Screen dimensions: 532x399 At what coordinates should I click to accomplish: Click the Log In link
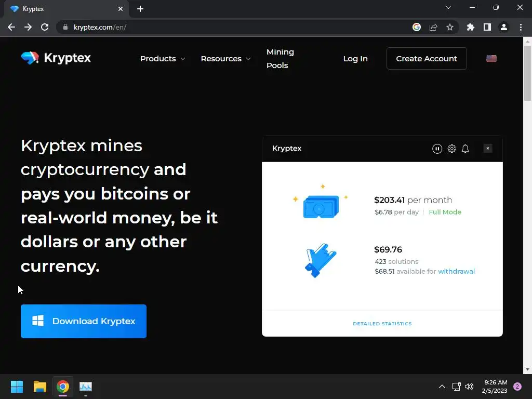point(355,59)
